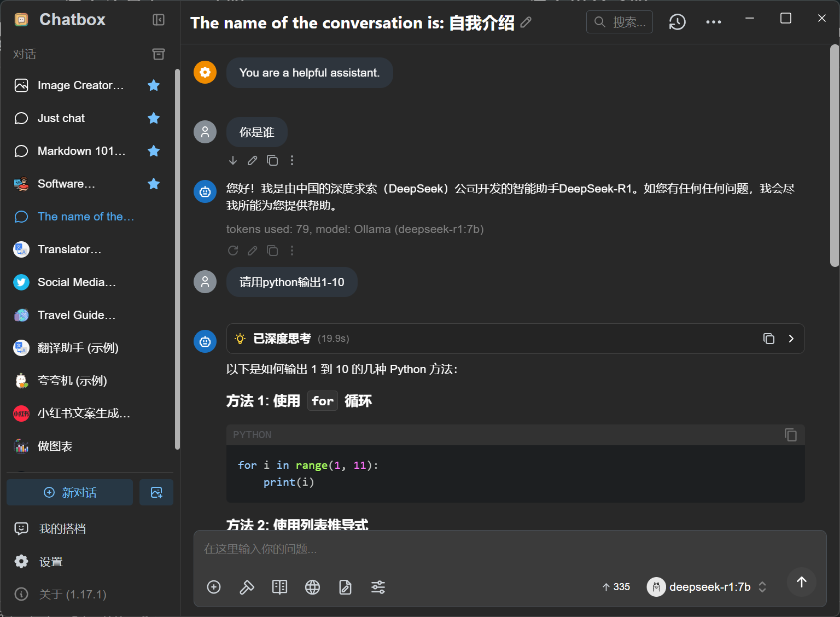The image size is (840, 617).
Task: Click the hammer tools icon
Action: click(247, 587)
